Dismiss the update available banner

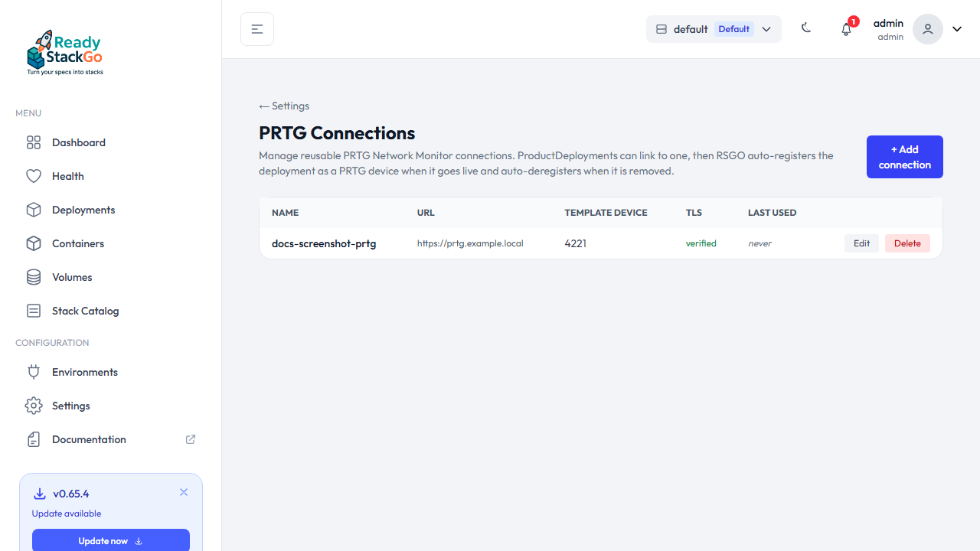click(184, 492)
